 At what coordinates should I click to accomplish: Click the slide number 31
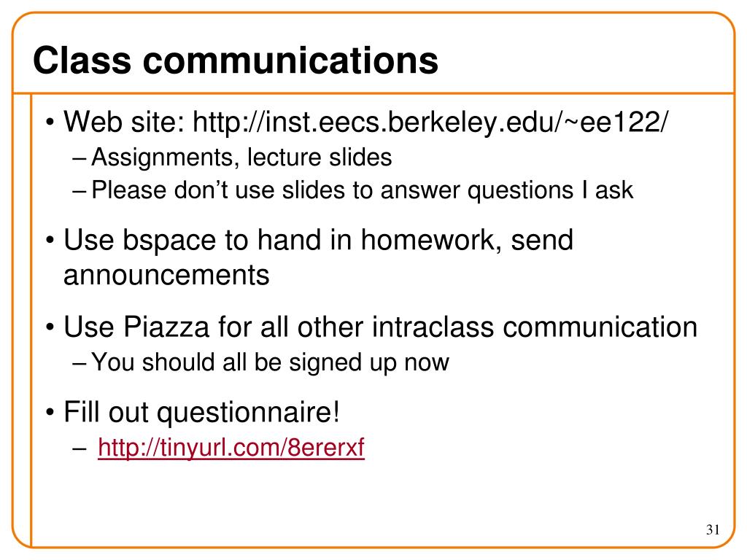713,529
